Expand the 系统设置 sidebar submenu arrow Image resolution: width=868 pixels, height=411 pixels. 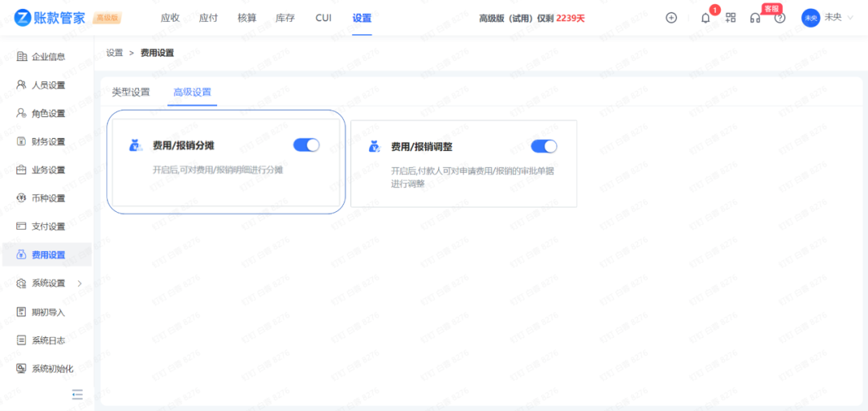[80, 283]
